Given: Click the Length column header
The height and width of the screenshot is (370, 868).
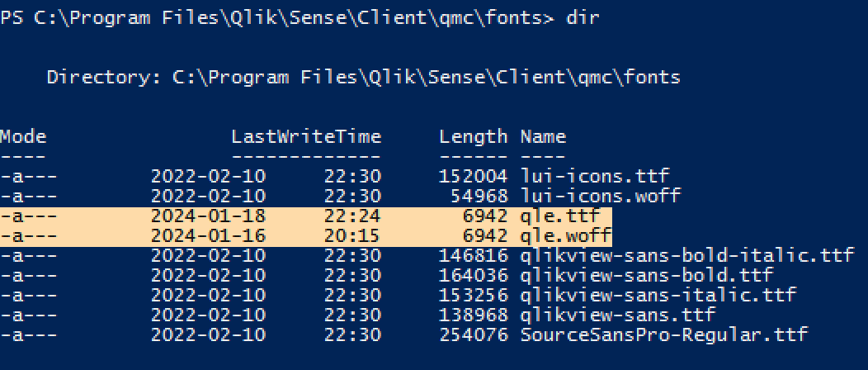Looking at the screenshot, I should tap(473, 136).
